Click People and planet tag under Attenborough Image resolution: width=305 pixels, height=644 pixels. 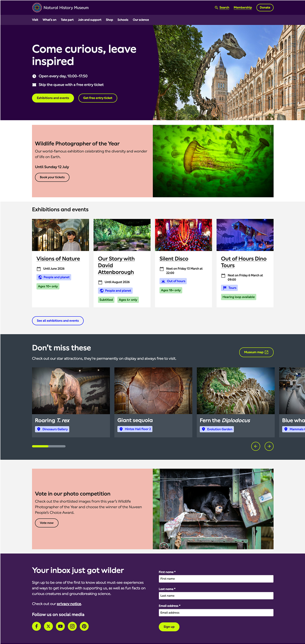pyautogui.click(x=115, y=291)
